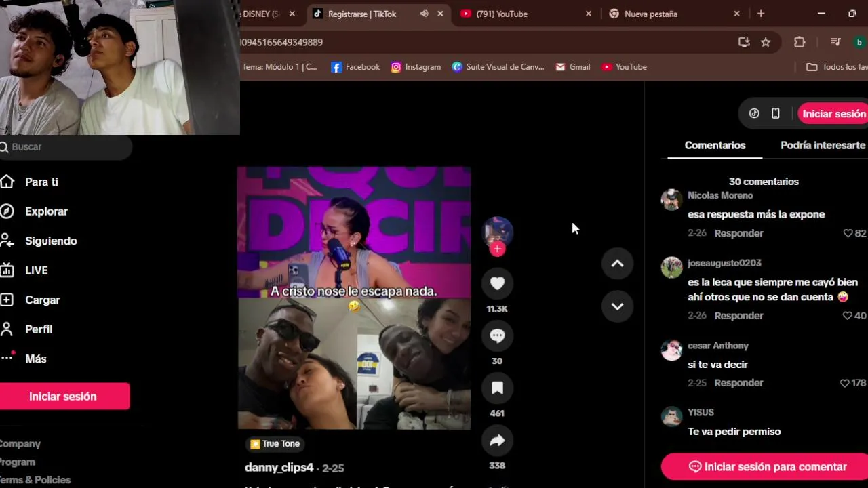The image size is (868, 488).
Task: Switch to (791) YouTube browser tab
Action: point(502,14)
